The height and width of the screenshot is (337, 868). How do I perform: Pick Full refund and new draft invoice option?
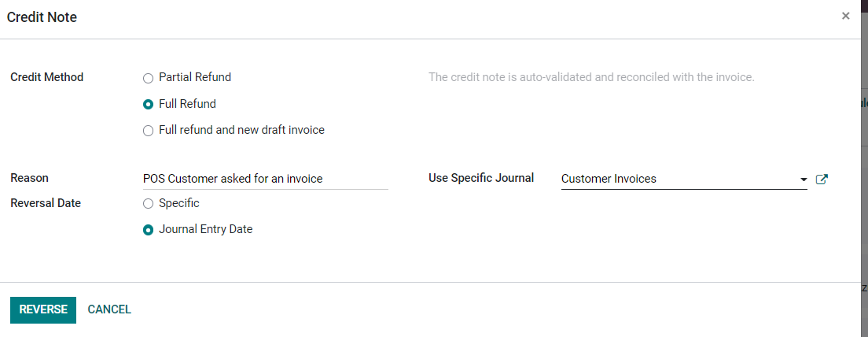[148, 131]
